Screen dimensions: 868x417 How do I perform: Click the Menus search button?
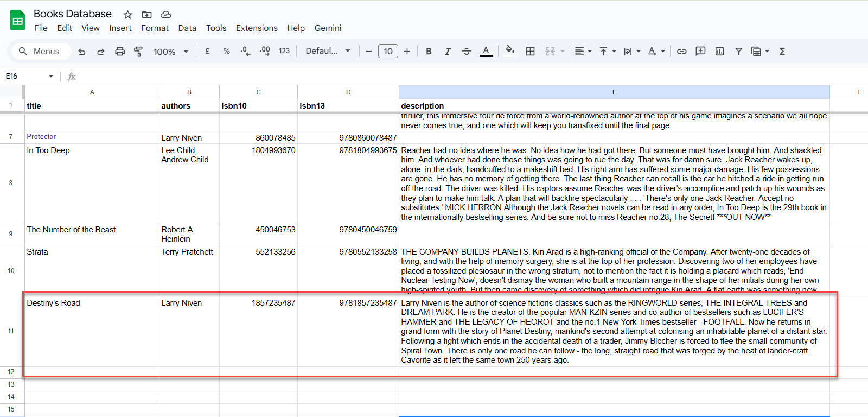click(x=40, y=52)
